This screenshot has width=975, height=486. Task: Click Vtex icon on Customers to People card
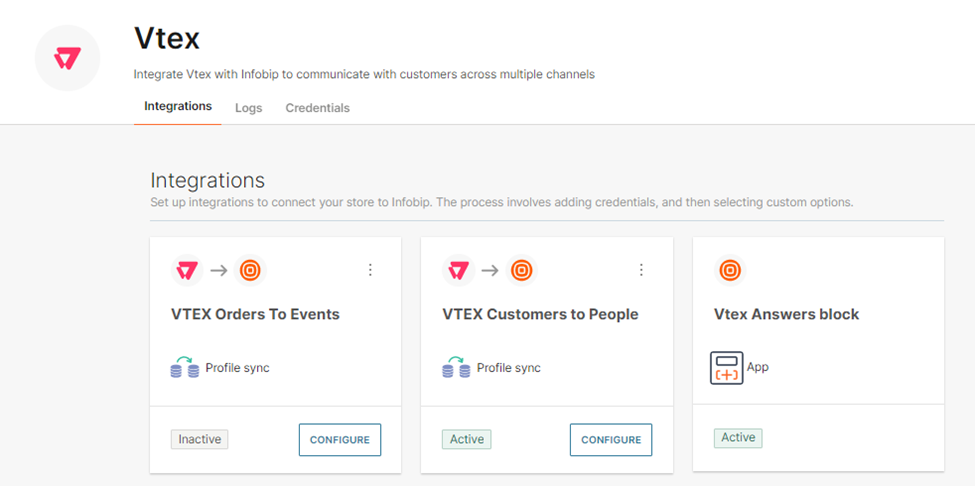pyautogui.click(x=458, y=270)
